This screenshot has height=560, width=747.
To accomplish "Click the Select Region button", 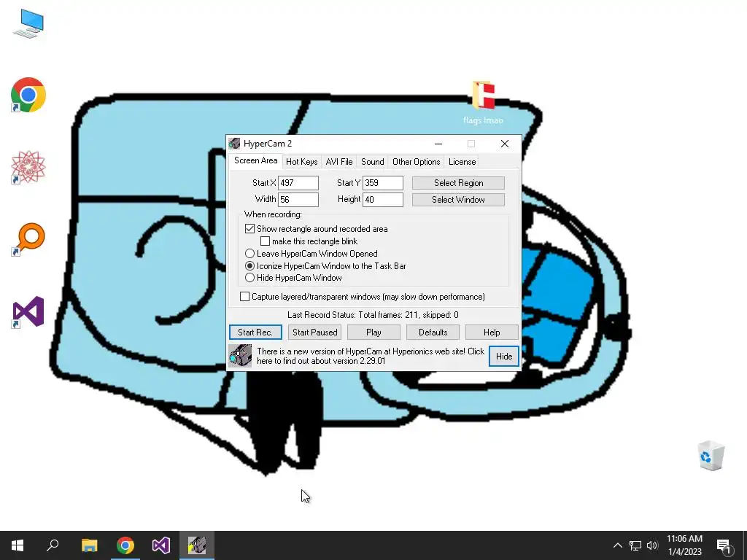I will [x=458, y=183].
